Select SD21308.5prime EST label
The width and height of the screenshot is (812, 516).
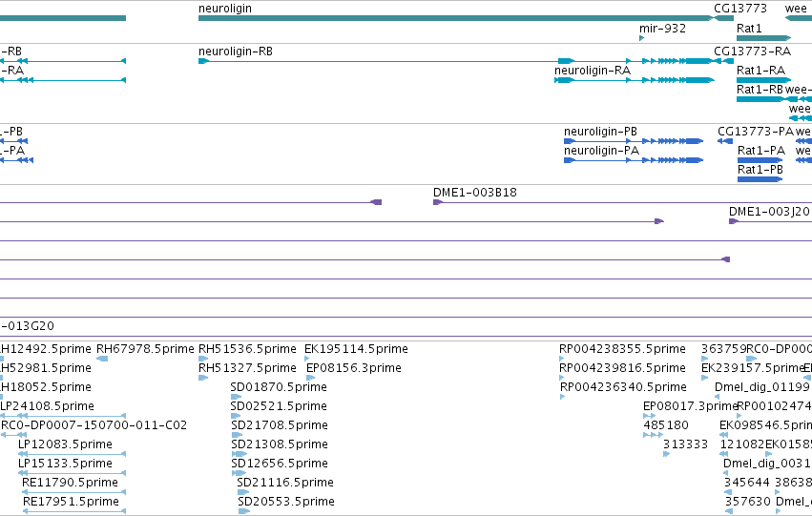coord(280,444)
